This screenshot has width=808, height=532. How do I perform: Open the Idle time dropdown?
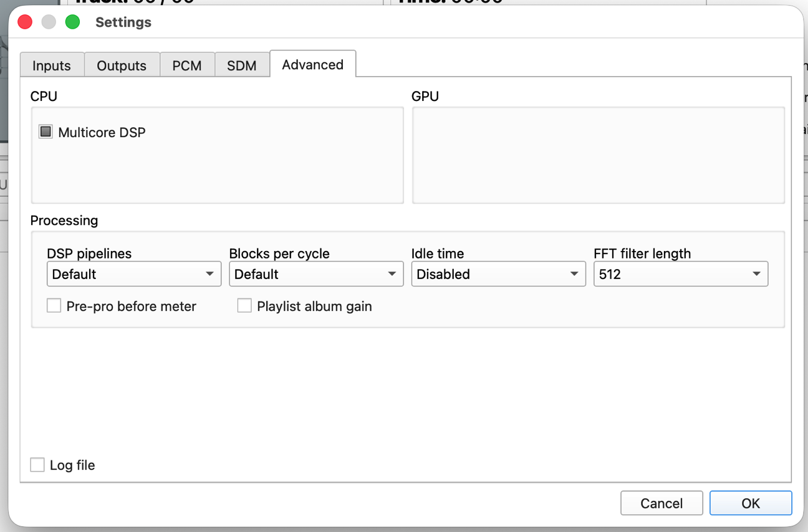tap(498, 274)
